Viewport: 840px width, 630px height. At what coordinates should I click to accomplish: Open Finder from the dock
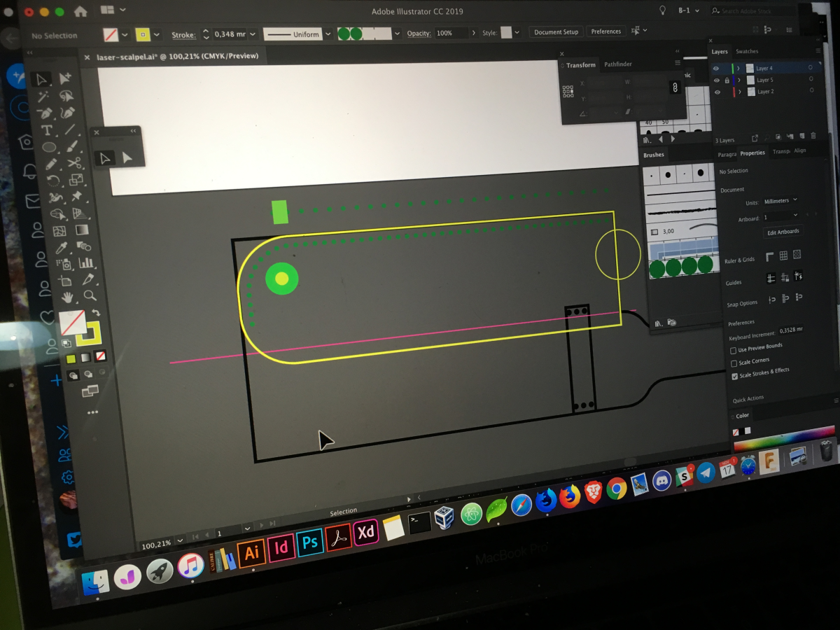(x=95, y=581)
